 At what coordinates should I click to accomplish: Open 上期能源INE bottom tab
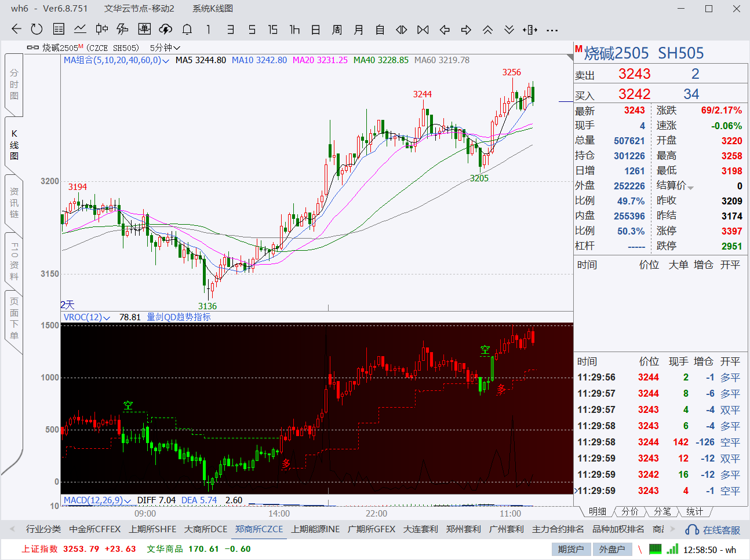click(315, 529)
